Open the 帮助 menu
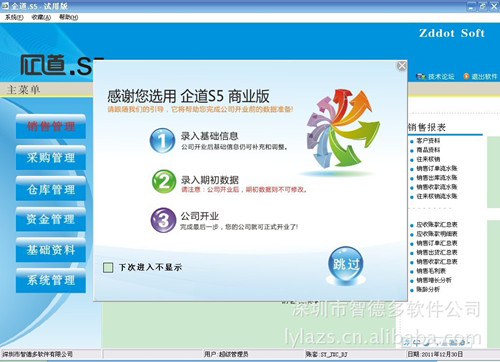 point(68,17)
